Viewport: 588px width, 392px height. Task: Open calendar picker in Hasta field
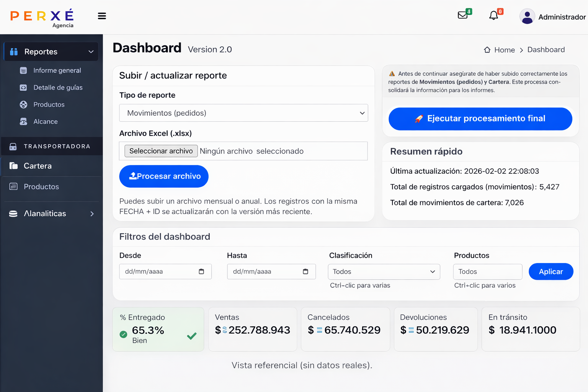coord(305,271)
